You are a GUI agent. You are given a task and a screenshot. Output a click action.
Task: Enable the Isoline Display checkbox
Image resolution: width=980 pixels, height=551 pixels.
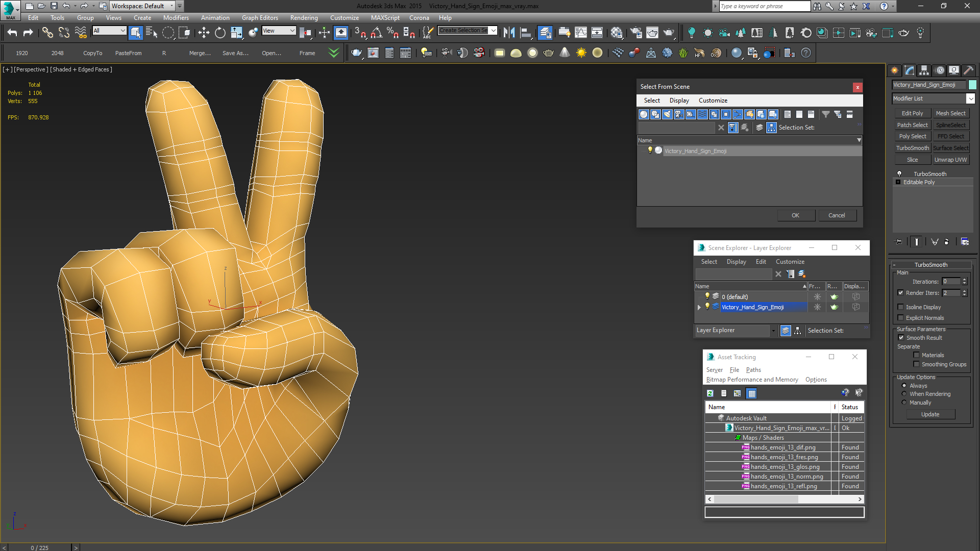(x=901, y=307)
